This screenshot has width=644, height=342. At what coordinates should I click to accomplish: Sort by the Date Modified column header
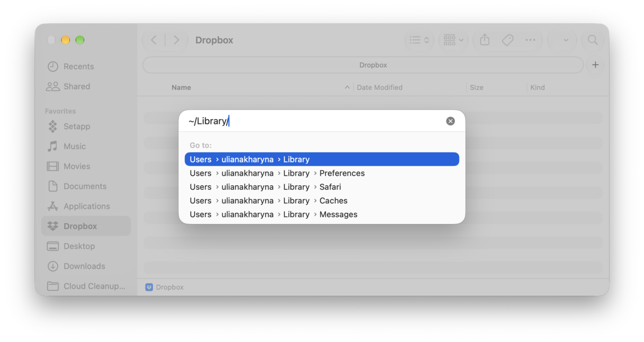pyautogui.click(x=380, y=87)
